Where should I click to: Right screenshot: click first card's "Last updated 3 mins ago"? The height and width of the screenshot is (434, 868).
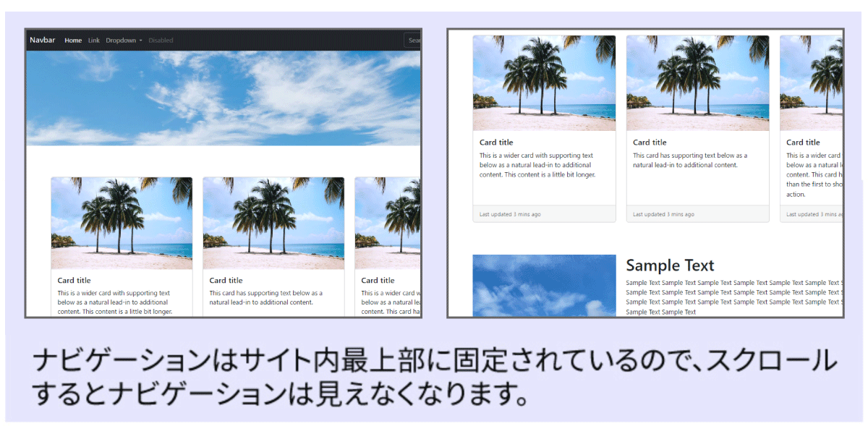tap(510, 214)
